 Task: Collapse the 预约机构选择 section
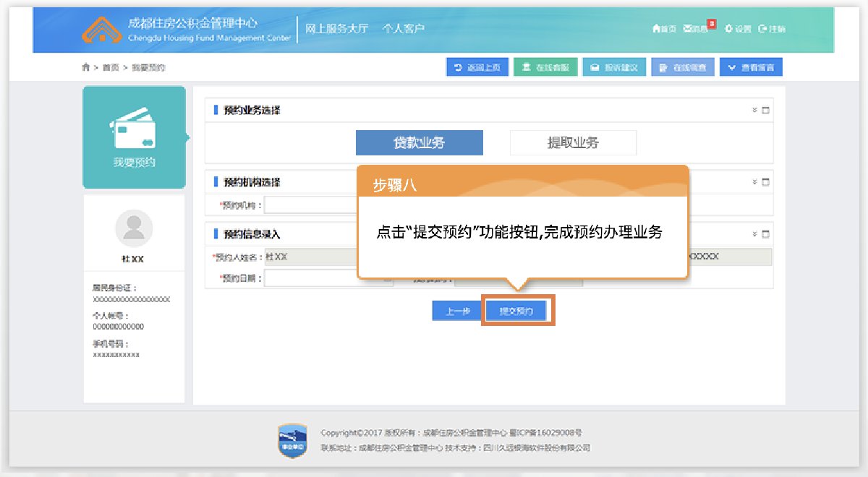[754, 182]
